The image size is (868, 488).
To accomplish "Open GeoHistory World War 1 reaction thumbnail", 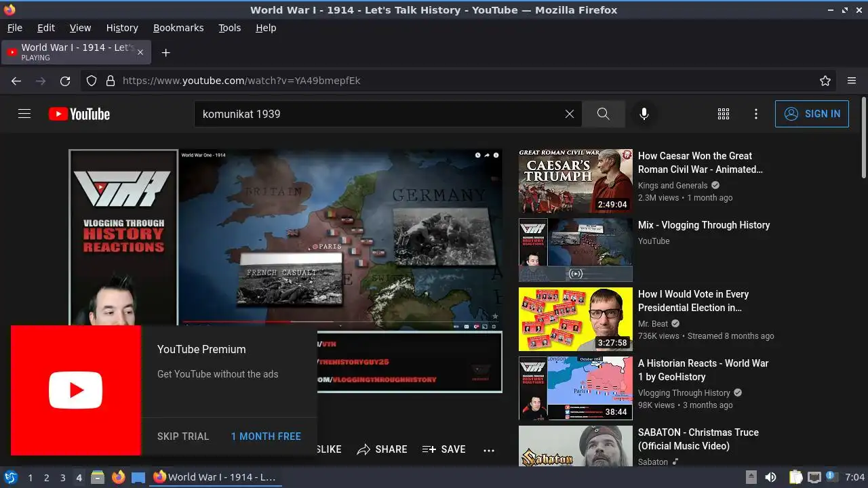I will [x=576, y=388].
